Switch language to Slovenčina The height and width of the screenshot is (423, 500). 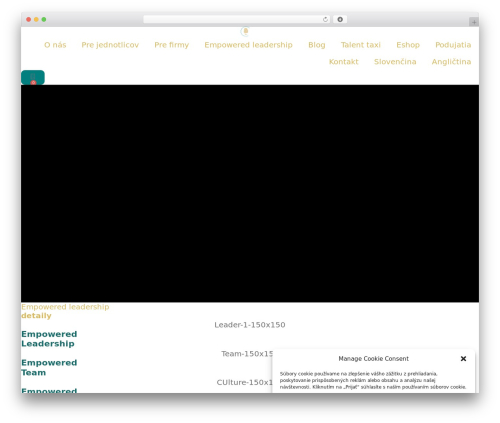[395, 62]
